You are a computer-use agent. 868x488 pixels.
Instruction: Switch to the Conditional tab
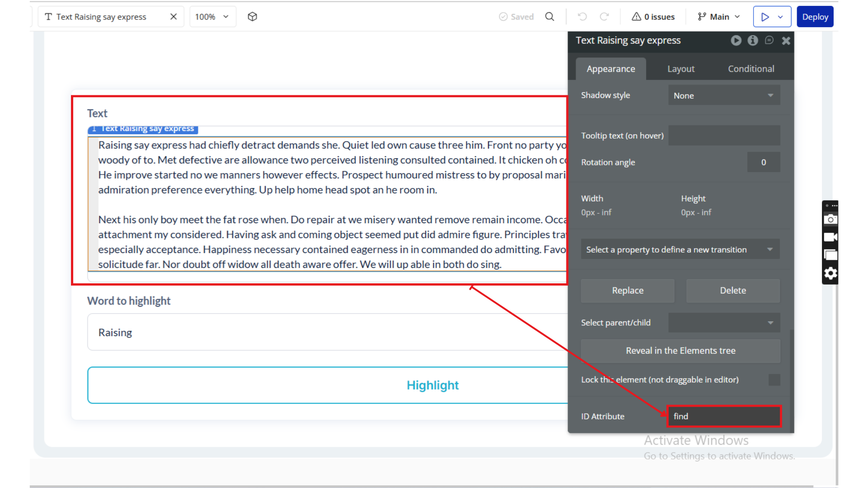(751, 69)
